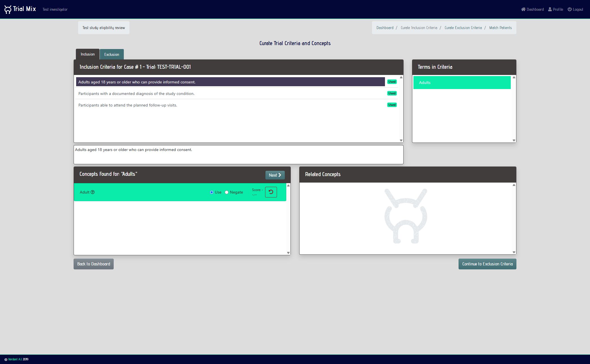This screenshot has height=364, width=590.
Task: Click Continue to Exclusion Criteria button
Action: tap(487, 264)
